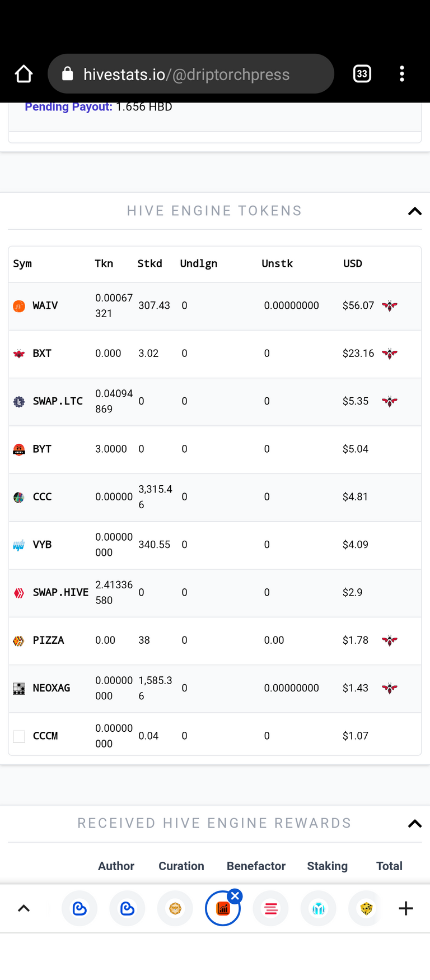Viewport: 430px width, 980px height.
Task: Switch to the red-lines icon tab
Action: pos(271,908)
